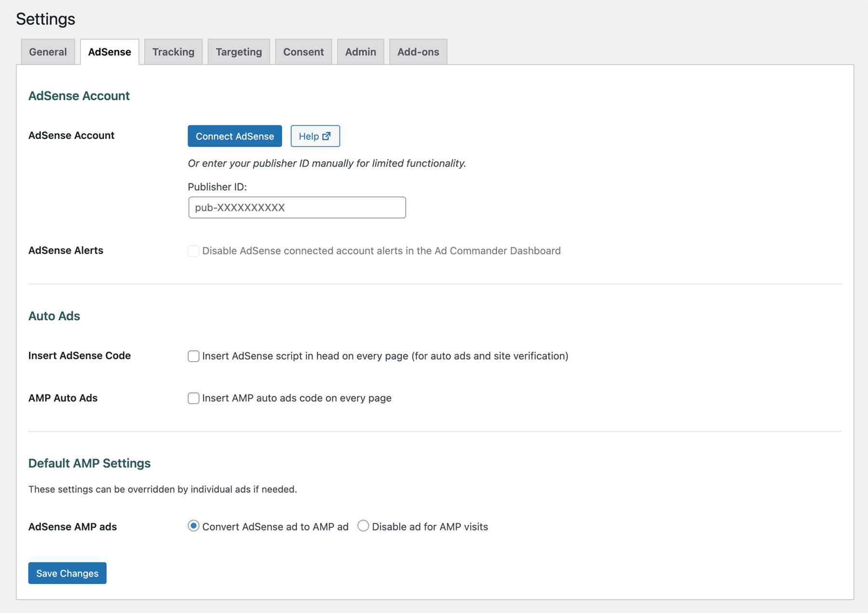Choose Disable ad for AMP visits
Image resolution: width=868 pixels, height=613 pixels.
[x=363, y=526]
